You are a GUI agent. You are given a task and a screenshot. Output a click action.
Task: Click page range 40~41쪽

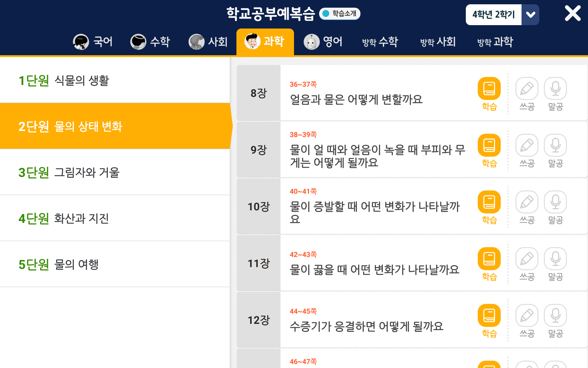pos(303,191)
